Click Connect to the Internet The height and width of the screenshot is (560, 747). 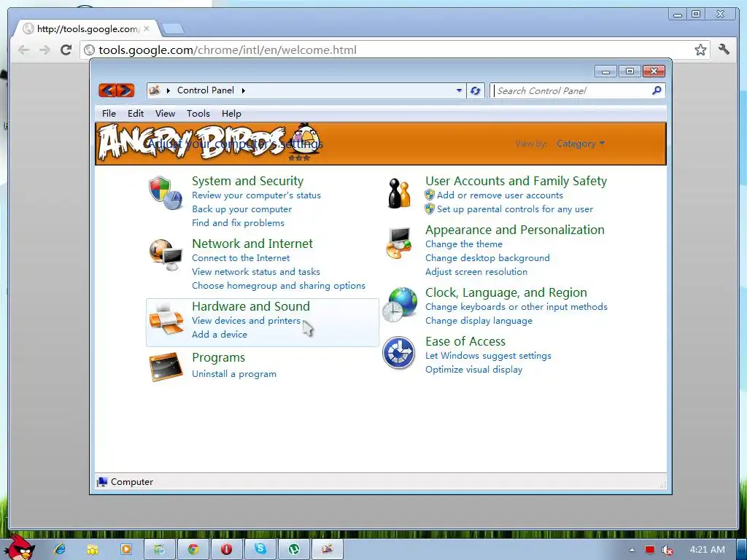(x=241, y=257)
